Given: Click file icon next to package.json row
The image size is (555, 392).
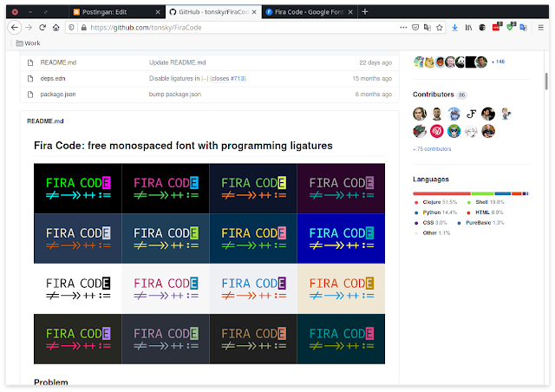Looking at the screenshot, I should pos(30,95).
